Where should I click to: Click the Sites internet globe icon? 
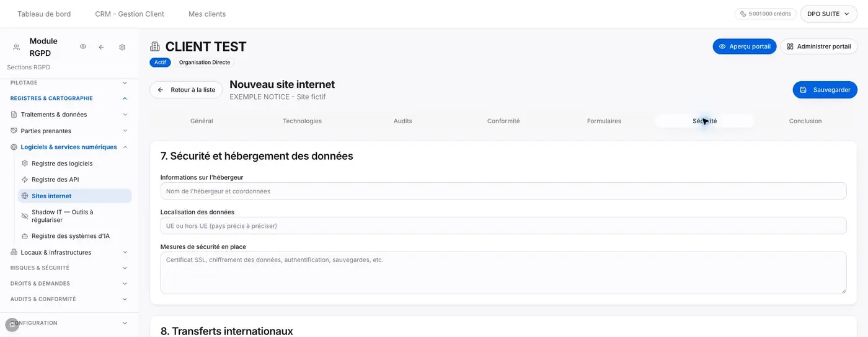25,196
